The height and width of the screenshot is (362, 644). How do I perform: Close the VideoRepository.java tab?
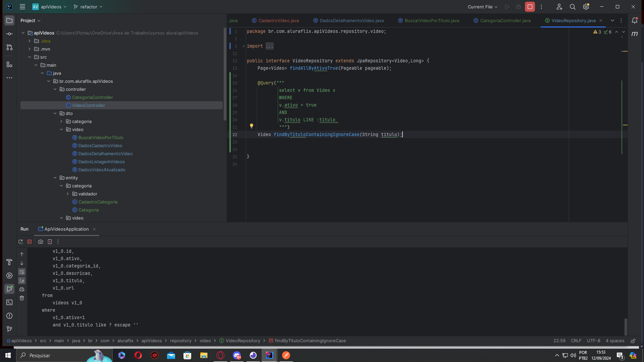601,20
